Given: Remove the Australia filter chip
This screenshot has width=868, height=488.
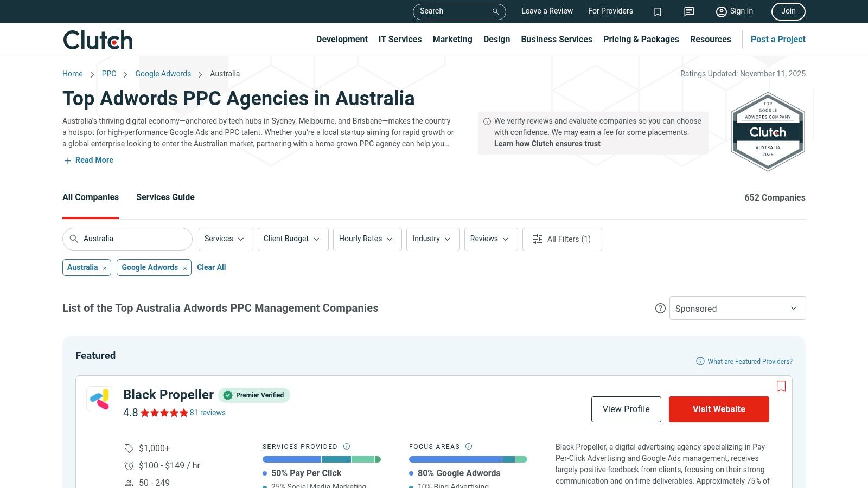Looking at the screenshot, I should pyautogui.click(x=105, y=268).
